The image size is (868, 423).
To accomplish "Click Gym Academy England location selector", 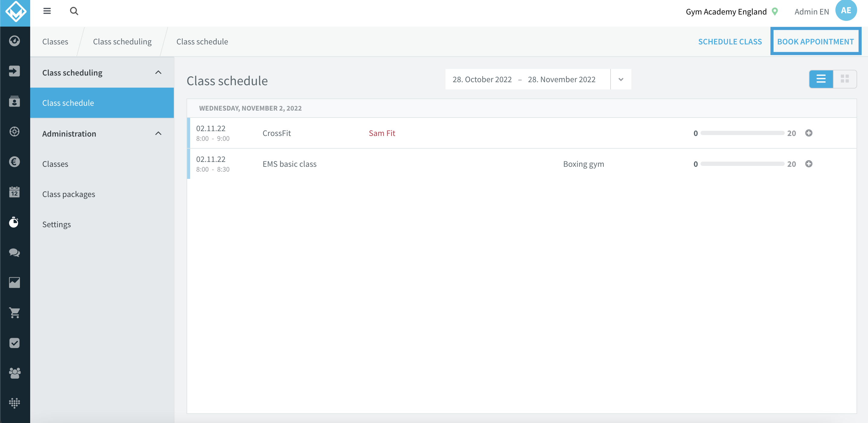I will 726,11.
